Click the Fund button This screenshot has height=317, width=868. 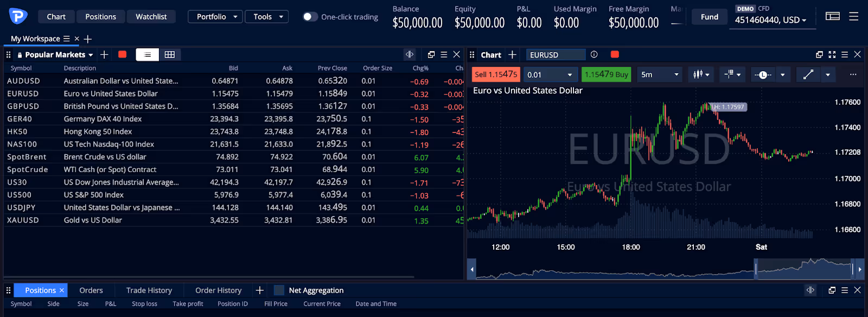coord(710,17)
